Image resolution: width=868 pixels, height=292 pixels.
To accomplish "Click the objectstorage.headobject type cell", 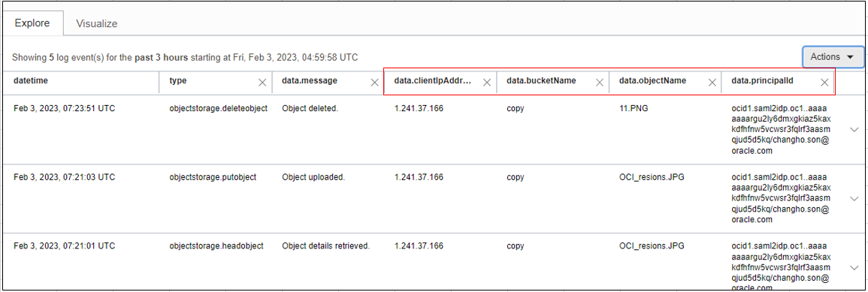I will pos(216,246).
